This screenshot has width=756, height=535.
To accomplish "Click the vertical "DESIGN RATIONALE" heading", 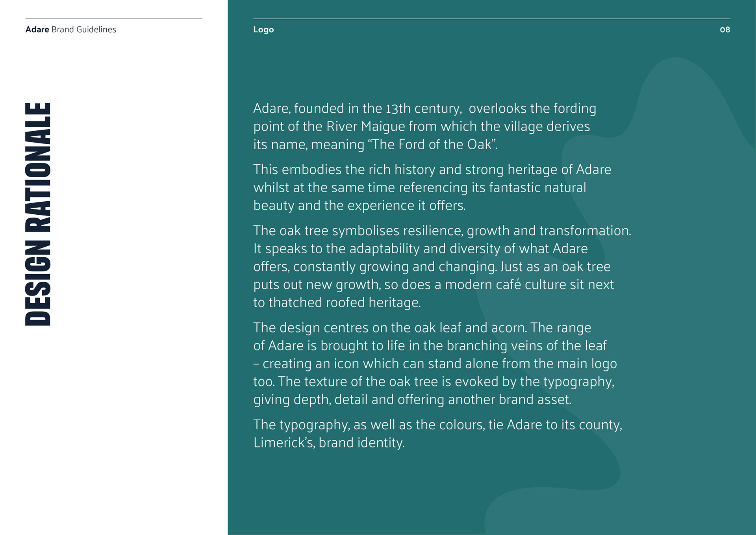I will tap(38, 214).
